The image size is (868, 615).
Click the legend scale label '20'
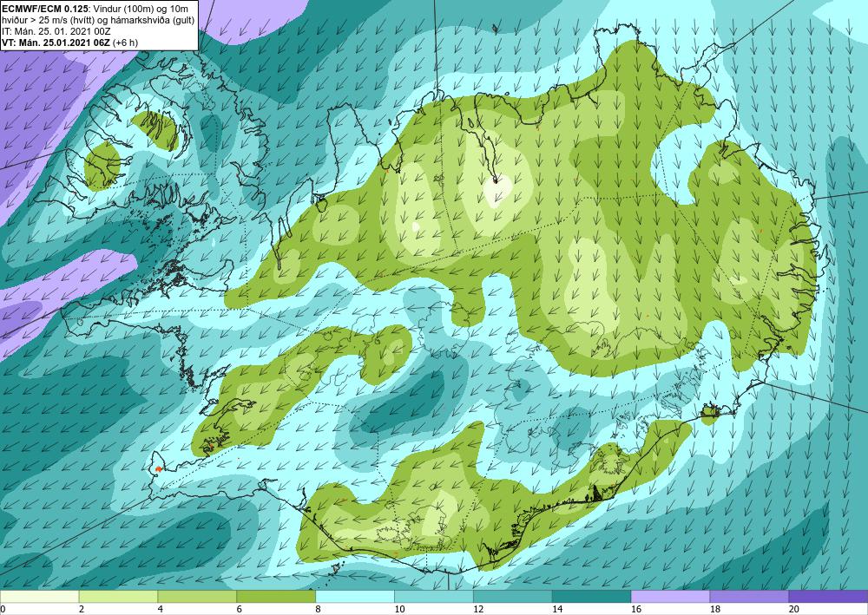(794, 610)
